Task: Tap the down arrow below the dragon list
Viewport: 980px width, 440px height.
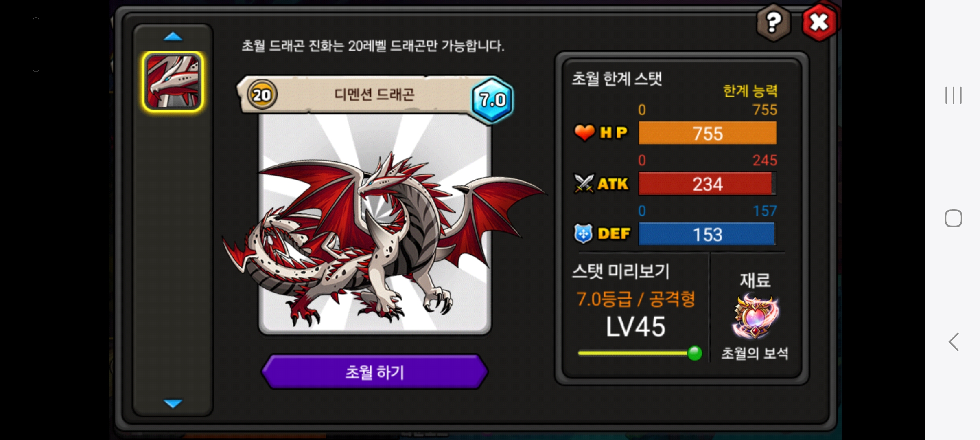Action: 173,403
